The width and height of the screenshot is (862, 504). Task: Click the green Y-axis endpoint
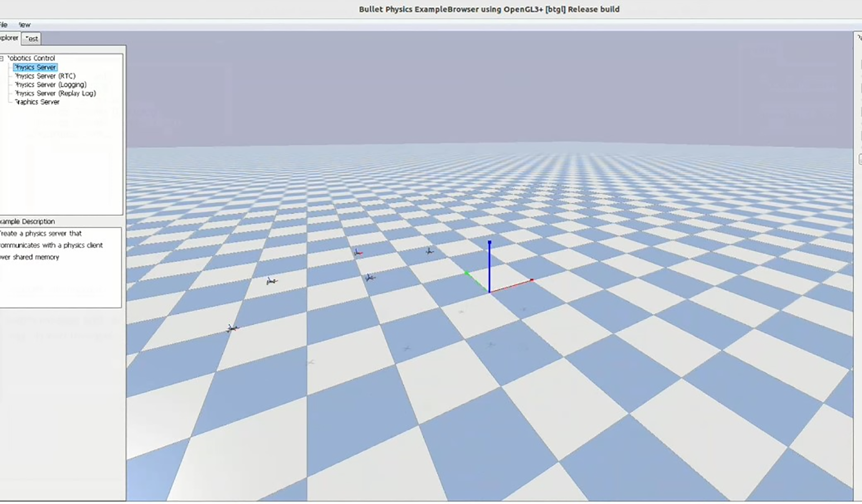point(466,273)
